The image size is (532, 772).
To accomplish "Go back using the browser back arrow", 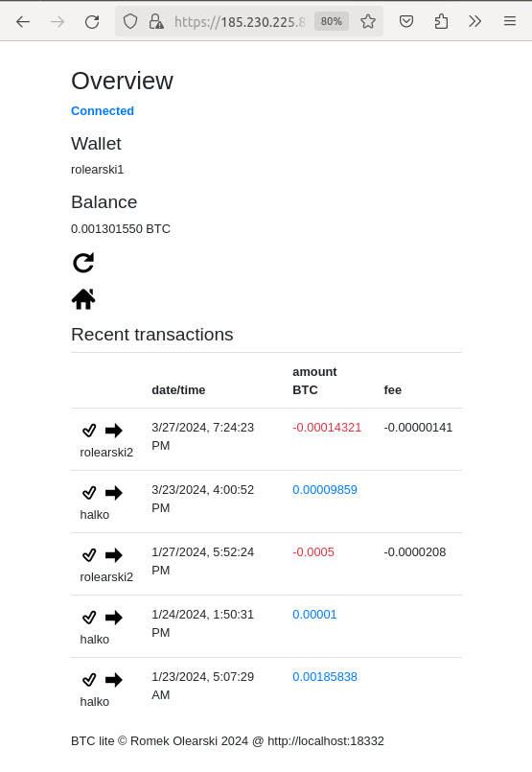I will pos(23,22).
